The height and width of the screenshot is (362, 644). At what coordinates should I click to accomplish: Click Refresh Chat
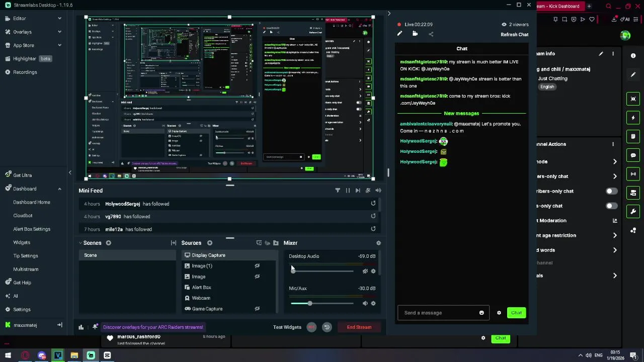(514, 35)
